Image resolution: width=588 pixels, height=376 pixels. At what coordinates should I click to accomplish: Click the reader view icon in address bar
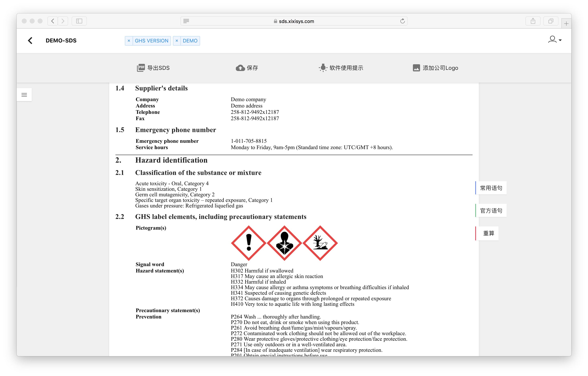[186, 21]
